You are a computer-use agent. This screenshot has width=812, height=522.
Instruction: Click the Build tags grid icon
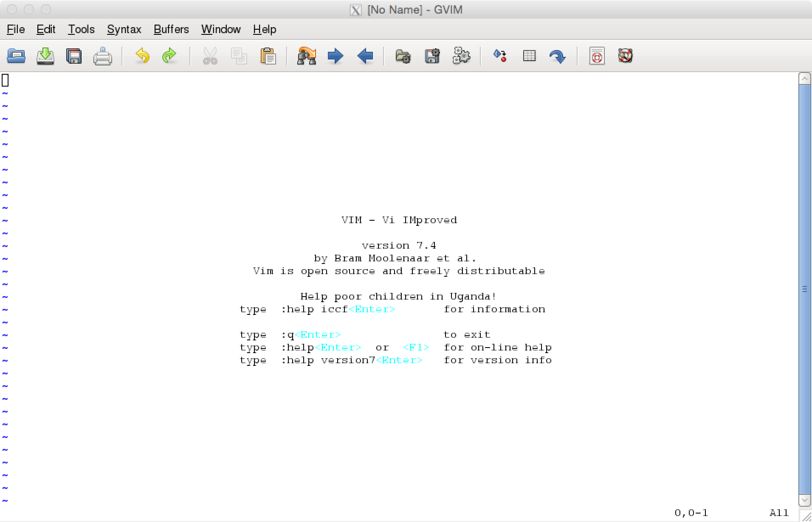coord(529,56)
